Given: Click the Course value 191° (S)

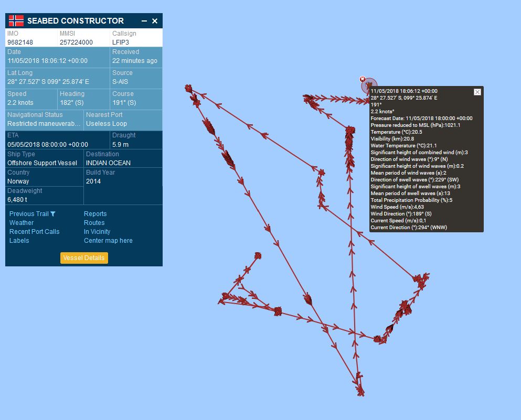Looking at the screenshot, I should tap(124, 103).
